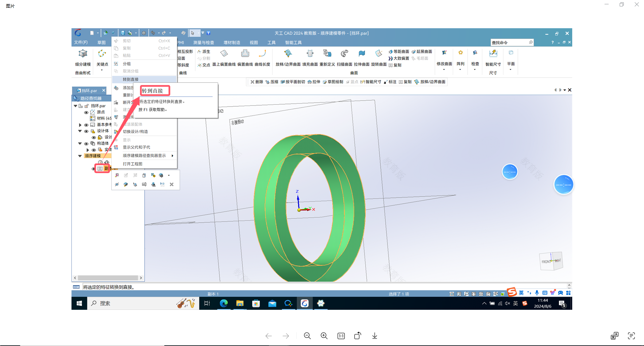
Task: Click 大致偏置 button
Action: pyautogui.click(x=399, y=58)
